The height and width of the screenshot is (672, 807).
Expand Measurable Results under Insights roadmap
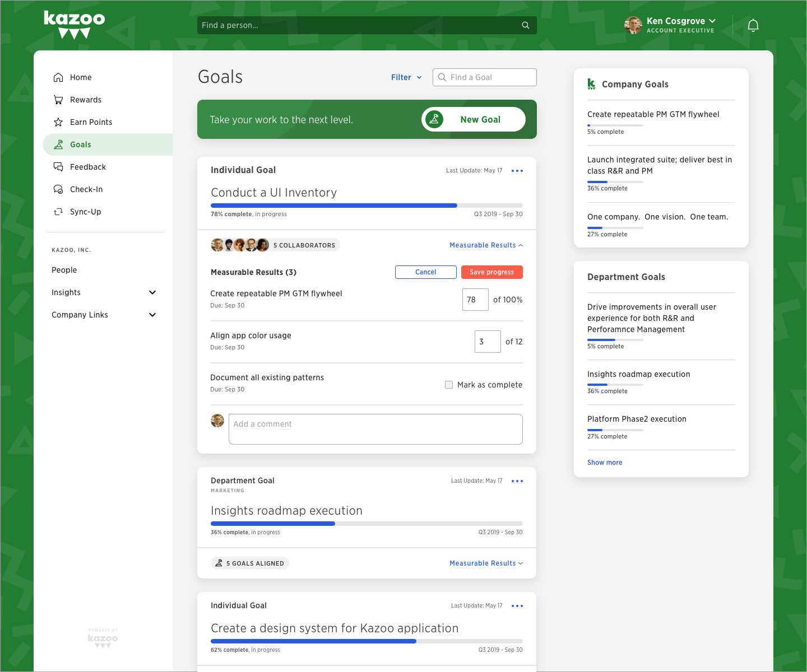pyautogui.click(x=486, y=563)
